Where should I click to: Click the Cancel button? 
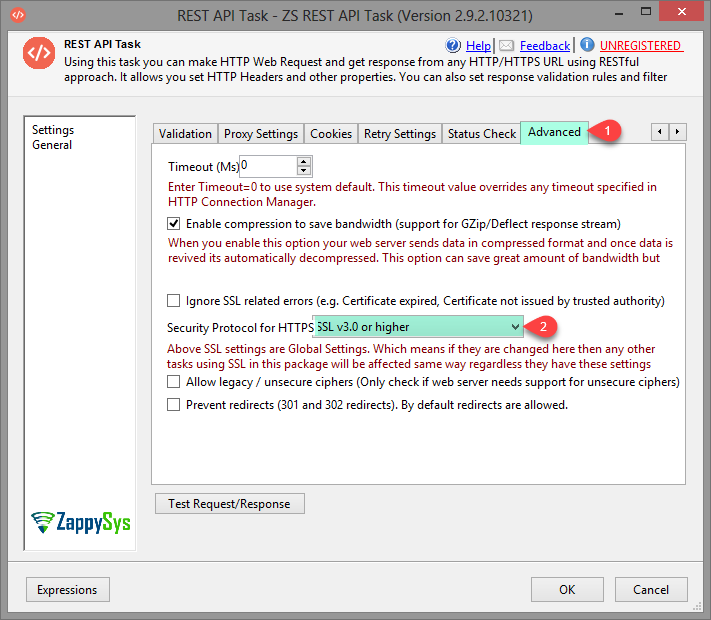point(651,590)
